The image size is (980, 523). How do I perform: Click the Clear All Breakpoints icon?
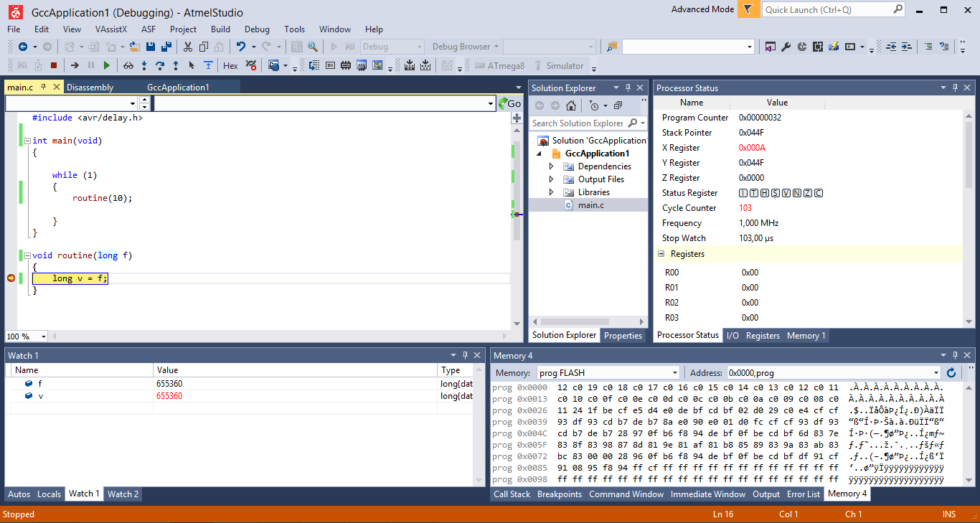coord(251,65)
